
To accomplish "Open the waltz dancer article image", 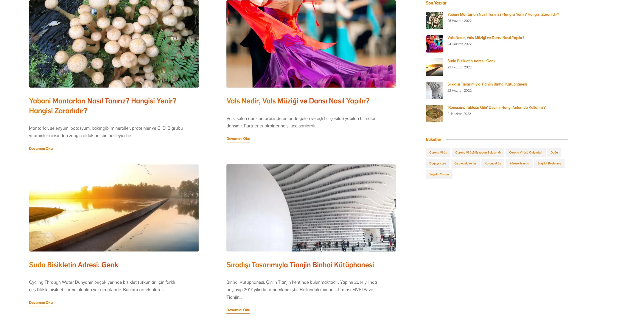I will (311, 44).
